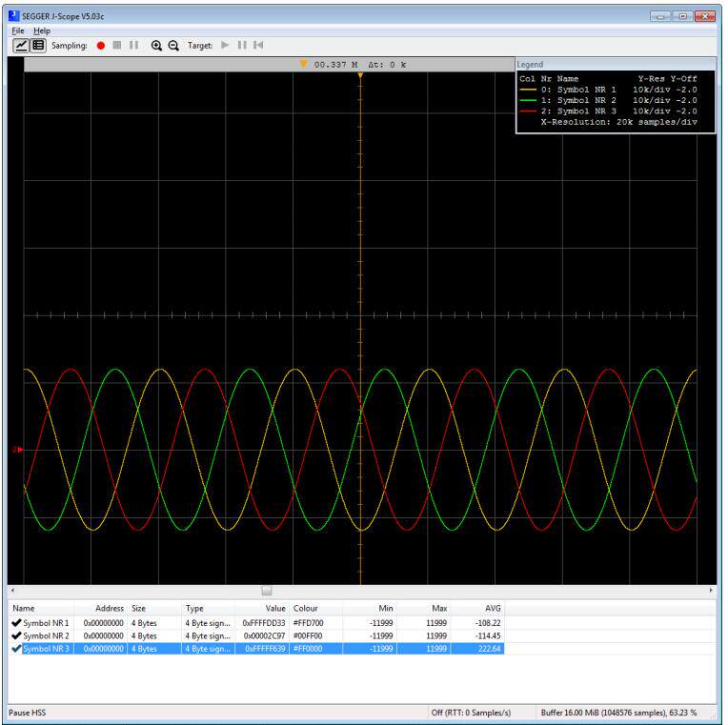Sort table by the AVG column header

coord(492,608)
